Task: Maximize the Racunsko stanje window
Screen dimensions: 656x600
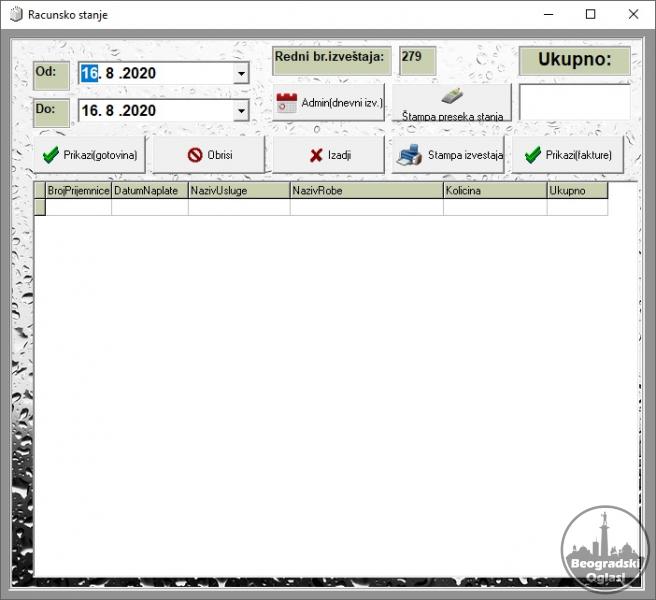Action: 590,15
